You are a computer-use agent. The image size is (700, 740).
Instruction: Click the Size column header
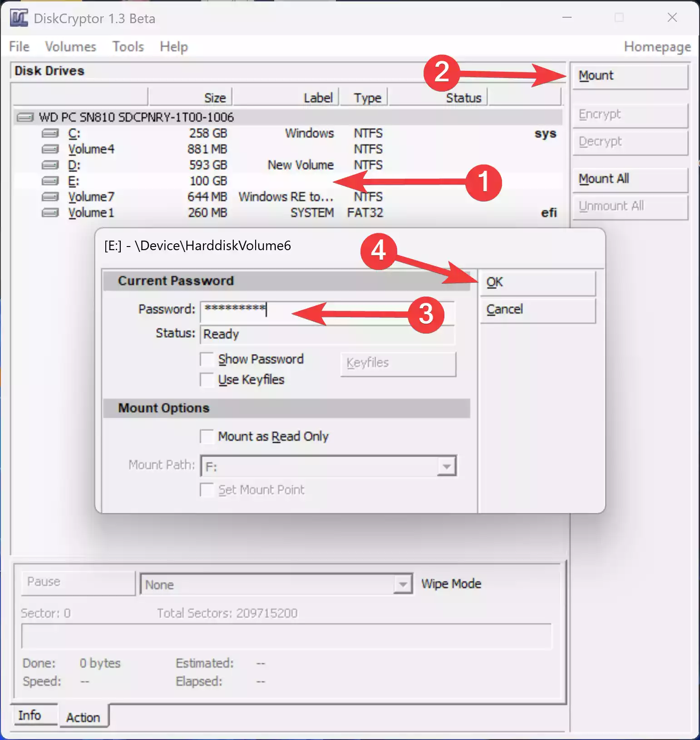pyautogui.click(x=190, y=98)
